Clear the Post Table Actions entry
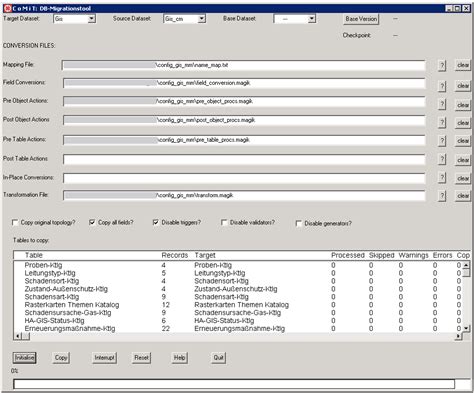The width and height of the screenshot is (474, 393). coord(463,160)
